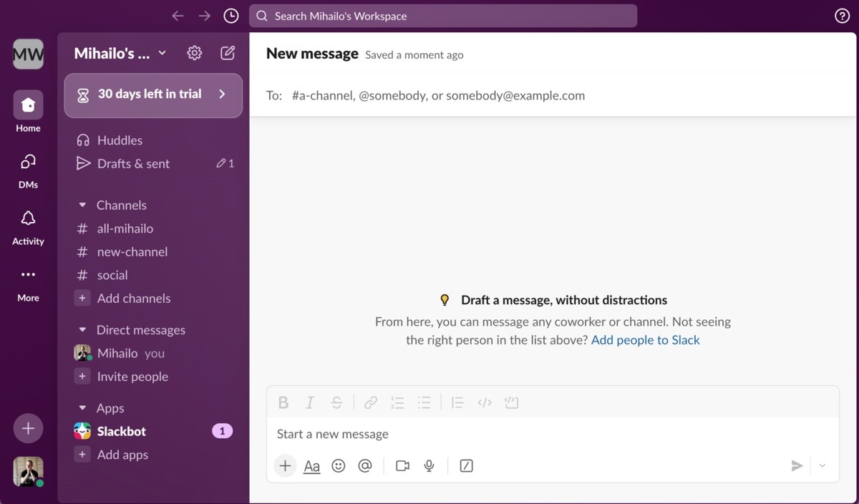Image resolution: width=859 pixels, height=504 pixels.
Task: Toggle ordered list formatting
Action: [398, 403]
